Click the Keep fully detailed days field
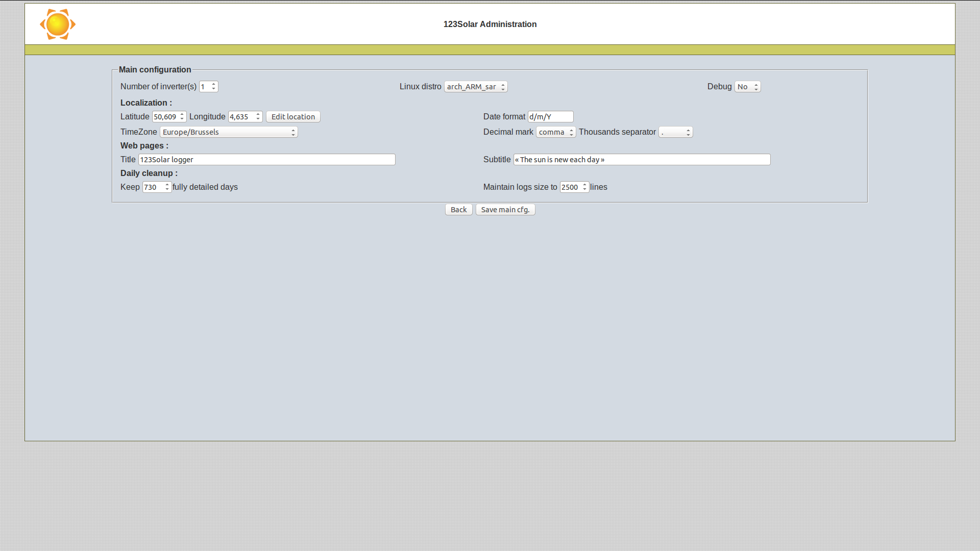The height and width of the screenshot is (551, 980). click(157, 187)
